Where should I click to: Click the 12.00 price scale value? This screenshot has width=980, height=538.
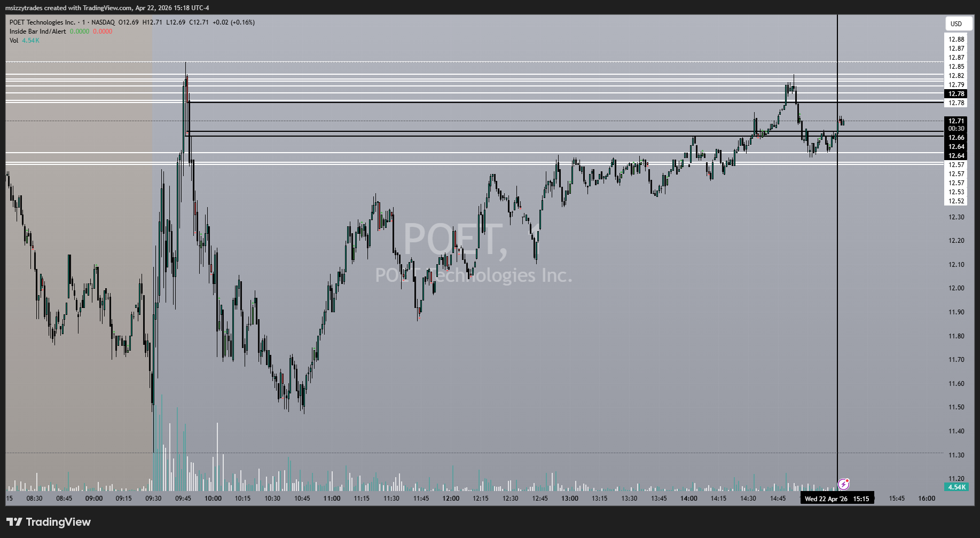coord(956,288)
